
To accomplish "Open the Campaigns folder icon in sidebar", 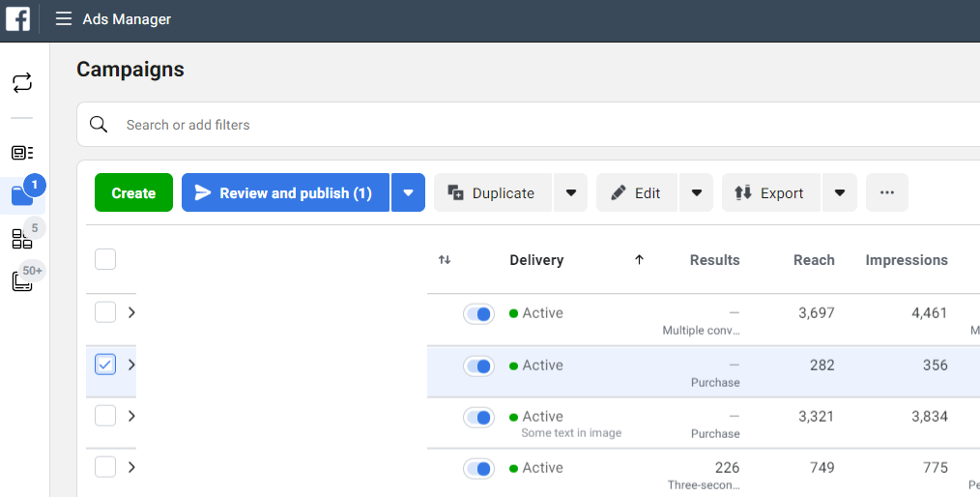I will (22, 196).
